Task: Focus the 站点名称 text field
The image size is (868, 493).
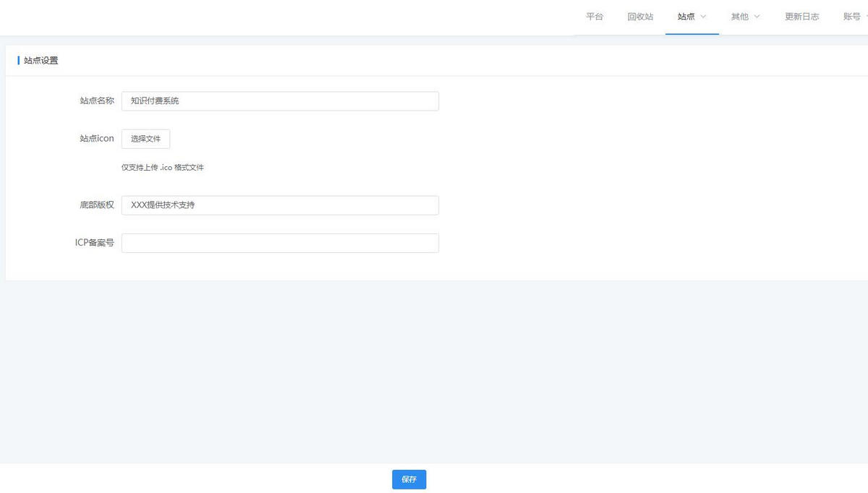Action: click(280, 101)
